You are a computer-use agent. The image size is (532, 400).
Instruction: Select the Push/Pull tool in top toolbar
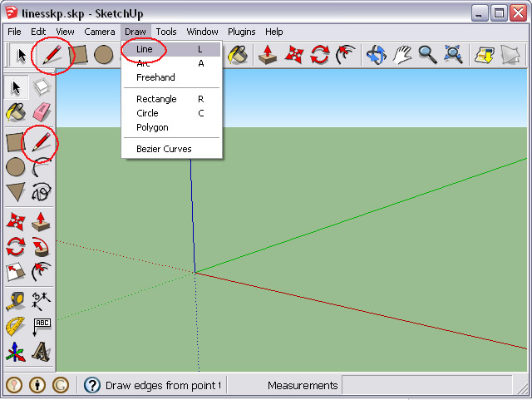tap(268, 55)
